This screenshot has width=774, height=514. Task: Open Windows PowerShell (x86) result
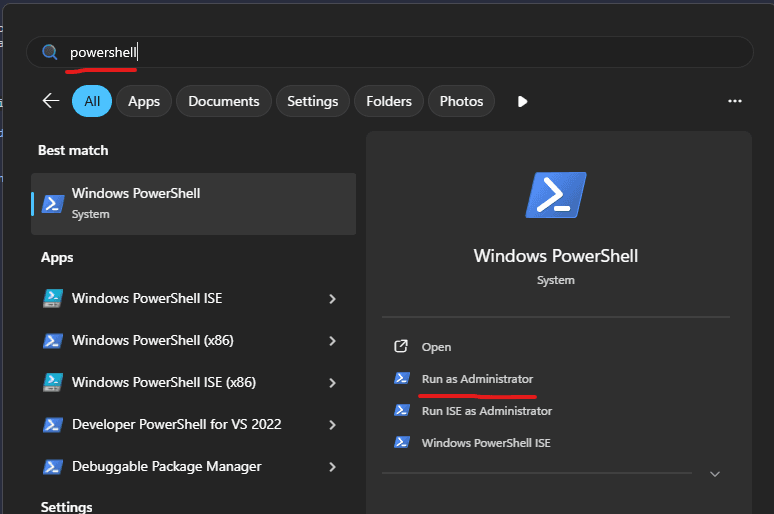[x=153, y=340]
